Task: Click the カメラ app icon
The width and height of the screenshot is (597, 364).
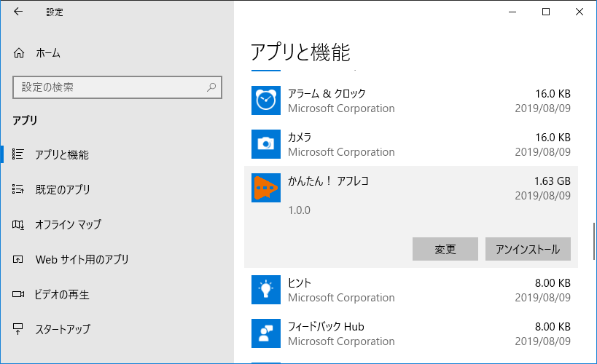Action: click(x=266, y=144)
